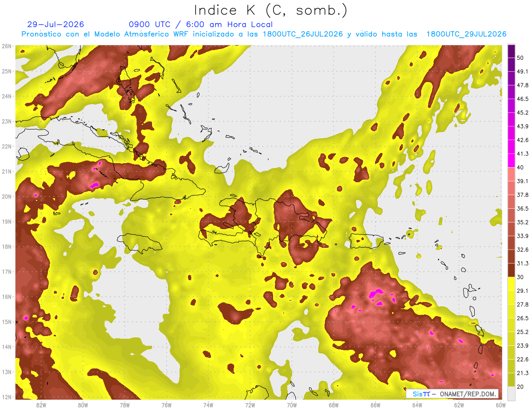The width and height of the screenshot is (532, 411).
Task: Click the legend value '39.1'
Action: [x=522, y=181]
